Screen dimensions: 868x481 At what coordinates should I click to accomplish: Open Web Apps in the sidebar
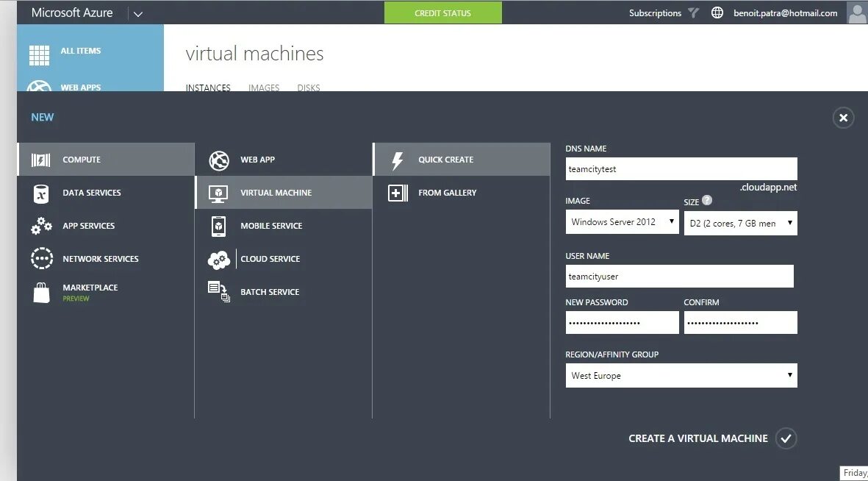pyautogui.click(x=91, y=85)
